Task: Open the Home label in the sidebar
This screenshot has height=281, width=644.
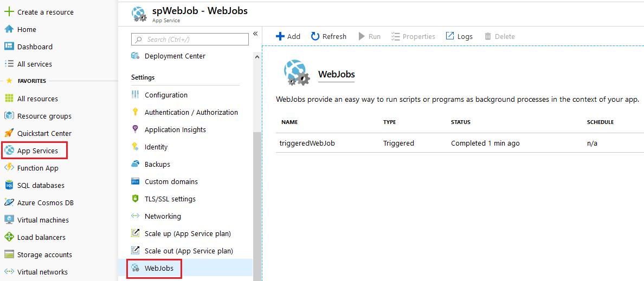Action: pos(27,30)
